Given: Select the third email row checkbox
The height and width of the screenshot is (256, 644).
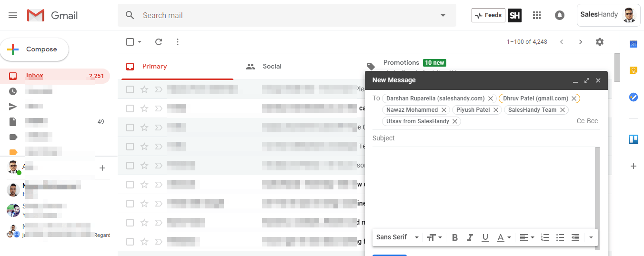Looking at the screenshot, I should point(130,128).
